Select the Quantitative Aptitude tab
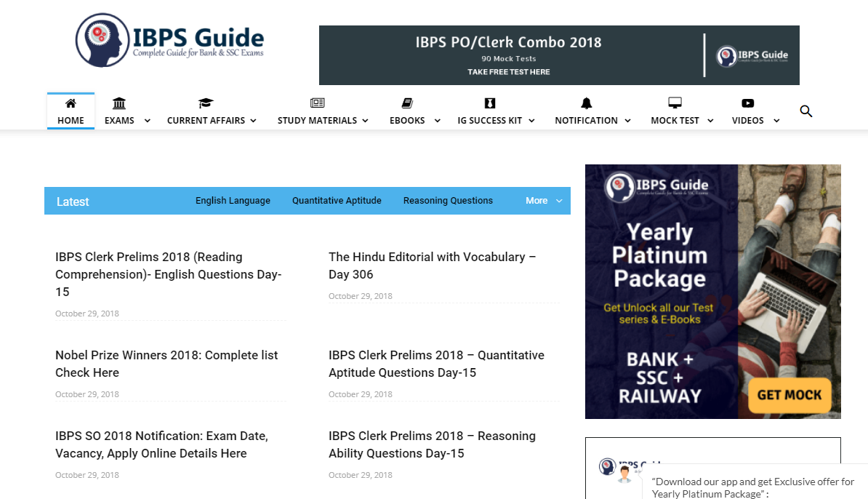Viewport: 868px width, 499px height. tap(337, 201)
